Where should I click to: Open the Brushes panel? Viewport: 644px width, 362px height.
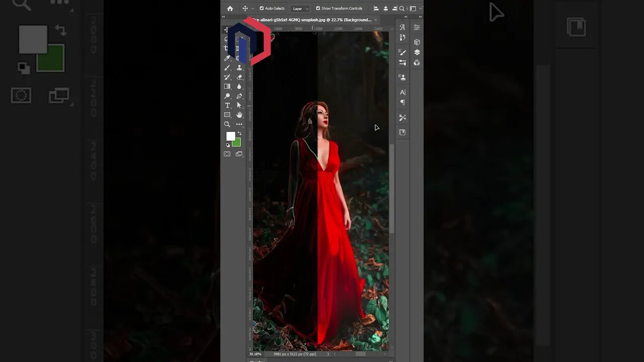point(403,62)
